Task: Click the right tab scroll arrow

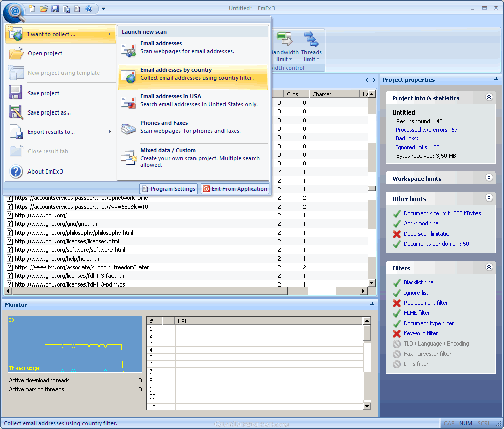Action: tap(374, 80)
